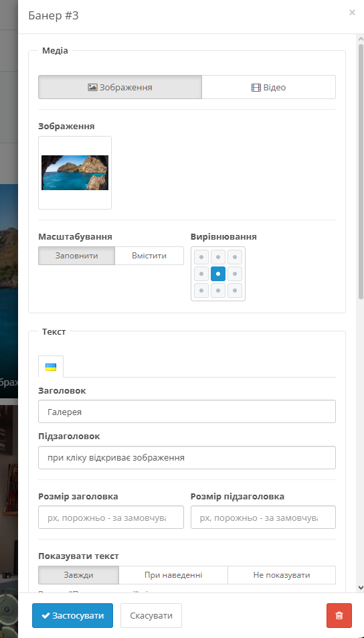Apply changes with Застосувати button
Viewport: 364px width, 638px height.
click(72, 616)
